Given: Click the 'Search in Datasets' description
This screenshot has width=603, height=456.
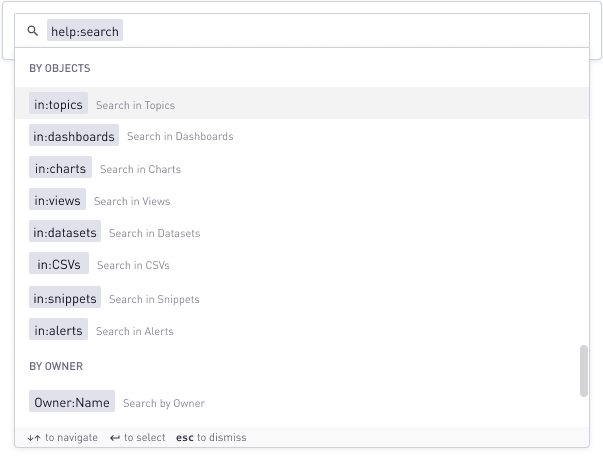Looking at the screenshot, I should [155, 233].
